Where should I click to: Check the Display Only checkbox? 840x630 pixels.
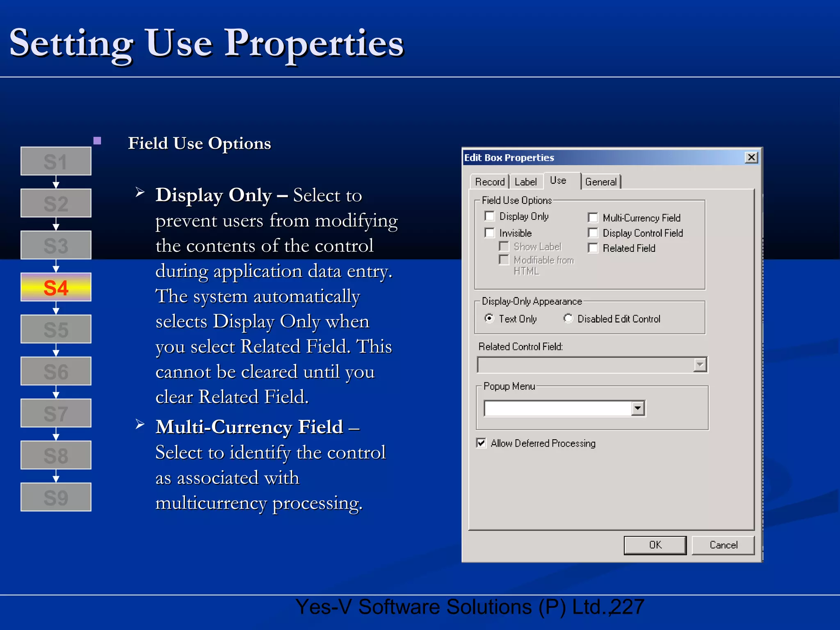tap(490, 216)
